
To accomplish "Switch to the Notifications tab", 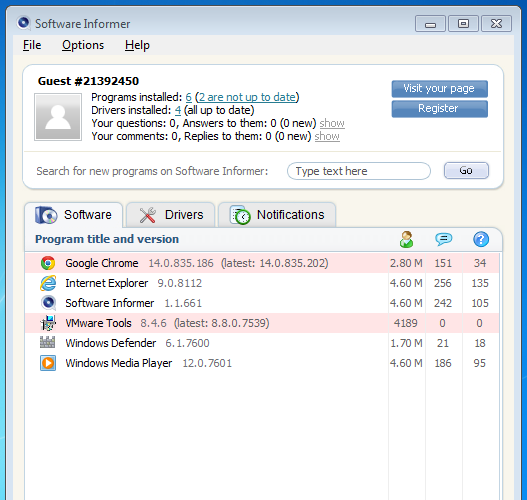I will [x=277, y=215].
